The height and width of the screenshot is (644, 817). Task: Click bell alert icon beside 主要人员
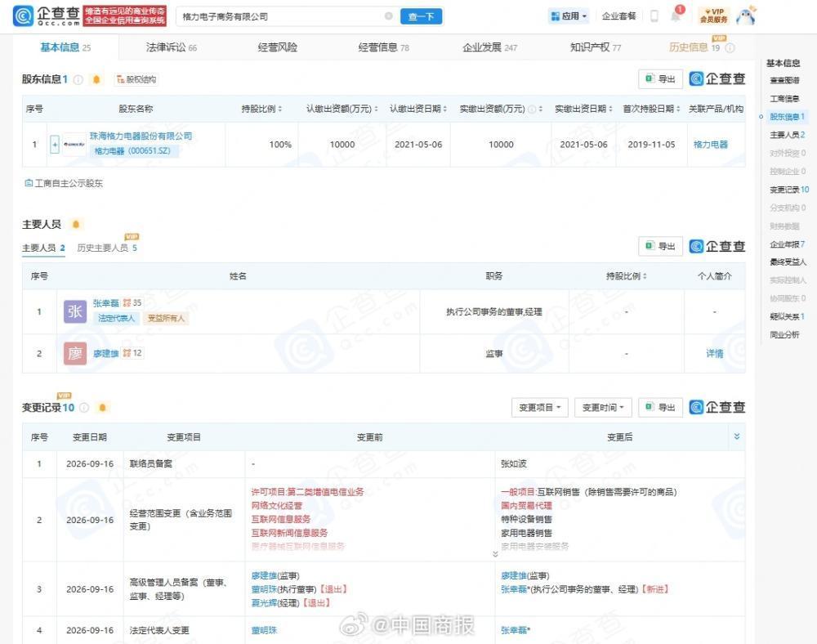coord(76,225)
